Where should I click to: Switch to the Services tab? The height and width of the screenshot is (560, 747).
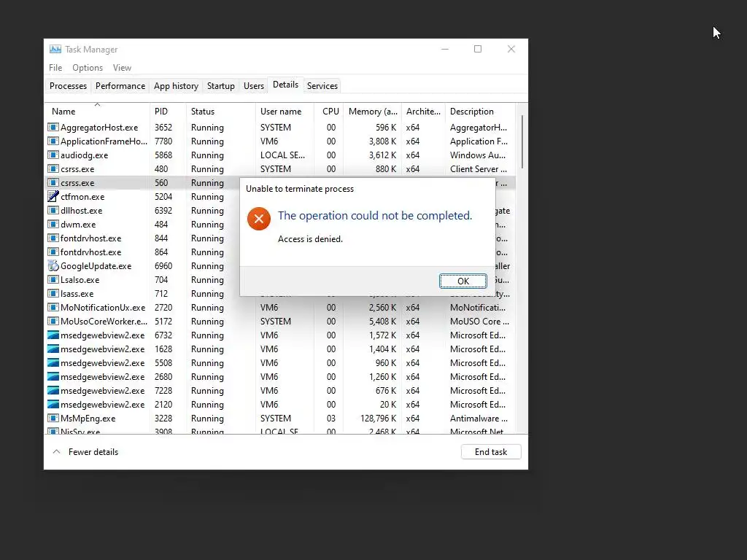click(322, 86)
